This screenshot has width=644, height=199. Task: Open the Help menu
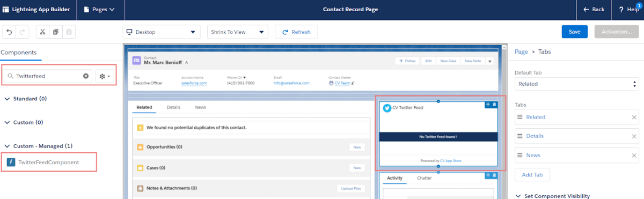tap(628, 9)
